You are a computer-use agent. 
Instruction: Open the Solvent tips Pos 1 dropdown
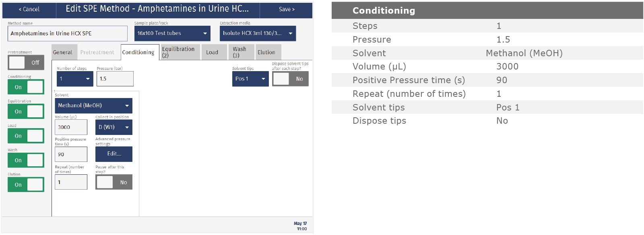250,79
